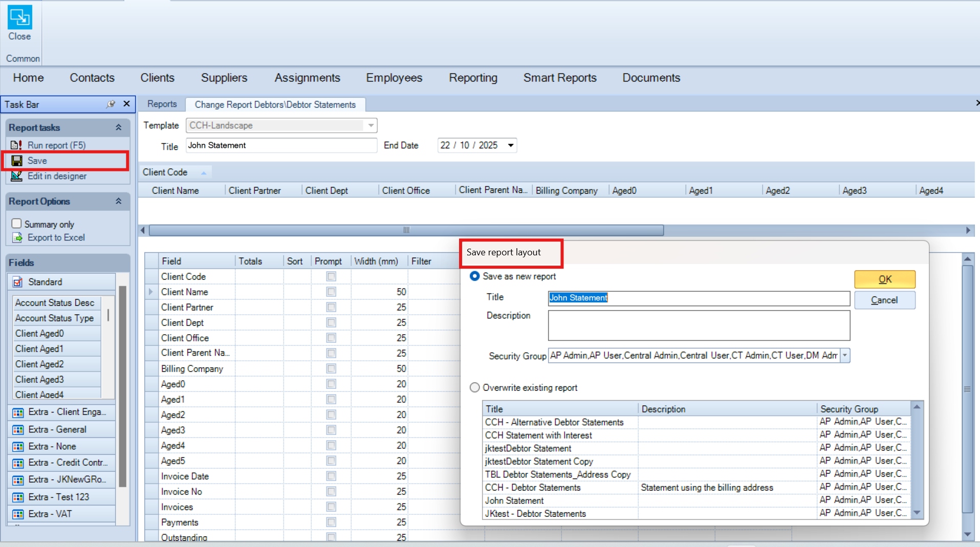980x547 pixels.
Task: Click the Run report (F5) icon
Action: [17, 145]
